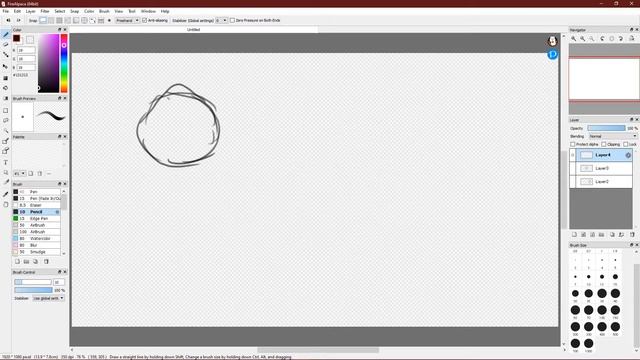Viewport: 640px width, 360px height.
Task: Open Layer4 settings gear icon
Action: point(628,155)
